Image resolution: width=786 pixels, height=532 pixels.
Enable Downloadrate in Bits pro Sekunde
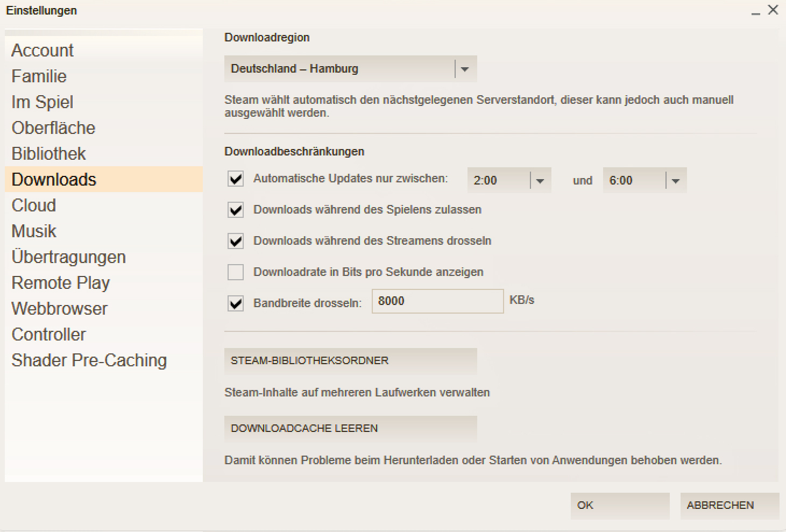pyautogui.click(x=236, y=272)
